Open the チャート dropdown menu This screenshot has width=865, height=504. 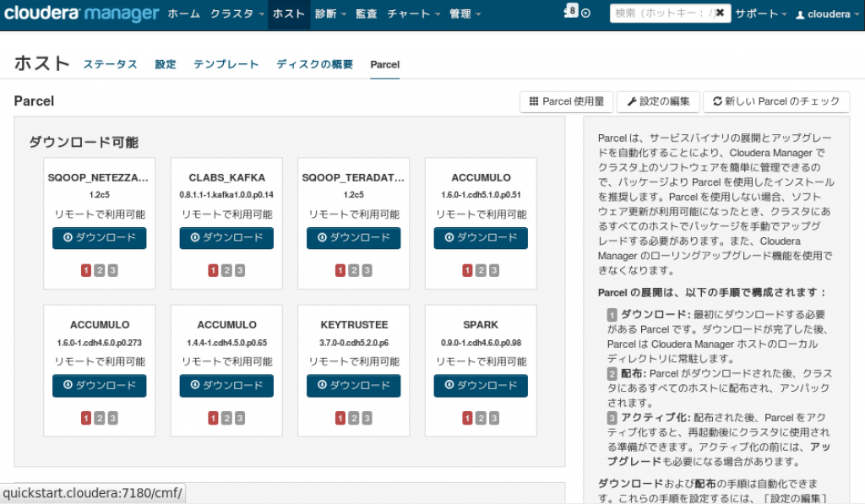coord(413,14)
